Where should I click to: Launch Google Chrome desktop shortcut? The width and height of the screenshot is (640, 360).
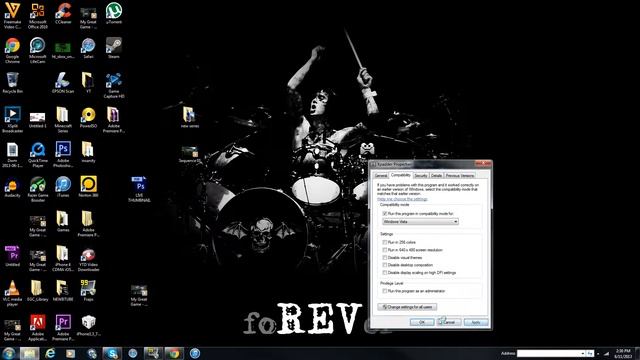(12, 50)
